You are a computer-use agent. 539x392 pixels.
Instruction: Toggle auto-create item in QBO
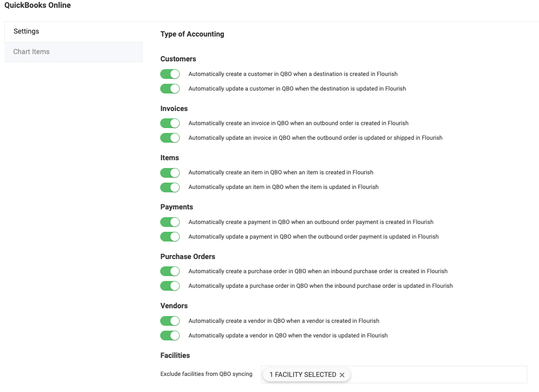pos(170,172)
